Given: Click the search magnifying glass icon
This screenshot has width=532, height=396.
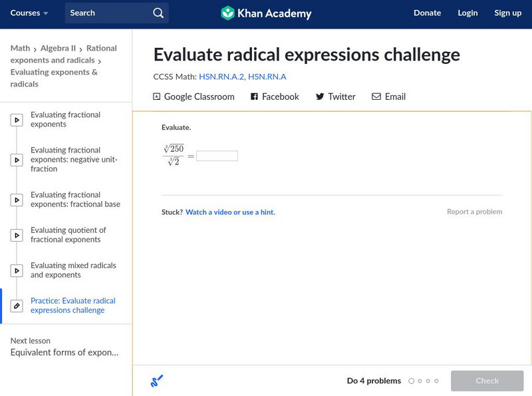Looking at the screenshot, I should click(x=158, y=13).
